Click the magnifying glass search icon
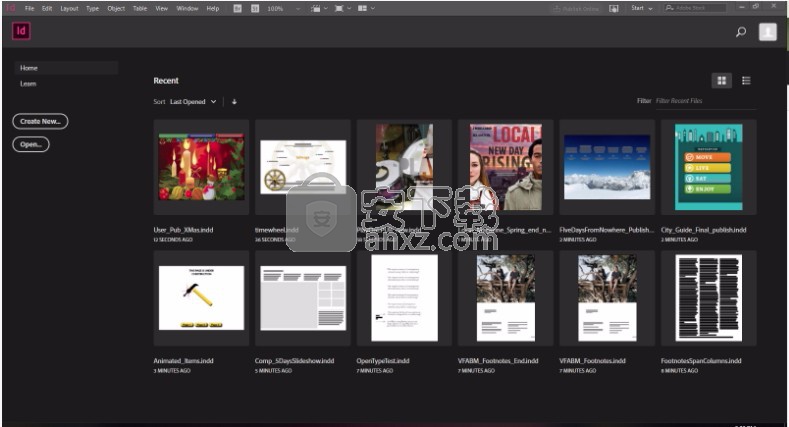 pos(741,32)
